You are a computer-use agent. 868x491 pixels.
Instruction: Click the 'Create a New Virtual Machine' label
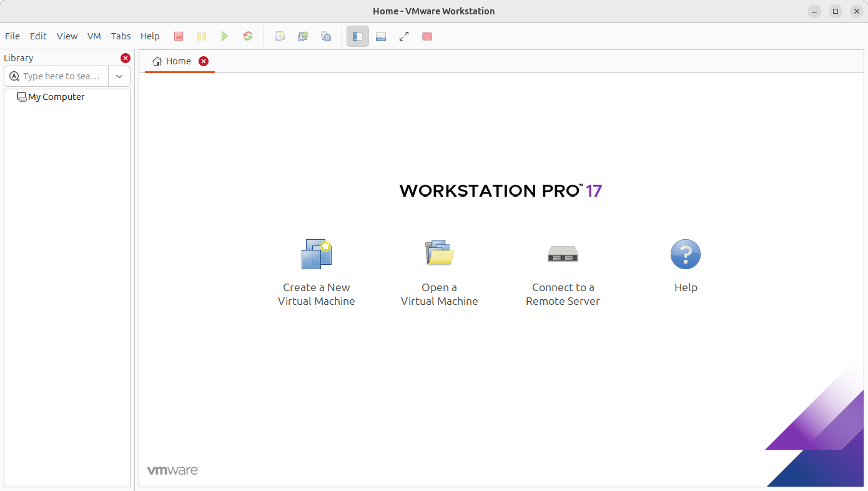point(317,294)
